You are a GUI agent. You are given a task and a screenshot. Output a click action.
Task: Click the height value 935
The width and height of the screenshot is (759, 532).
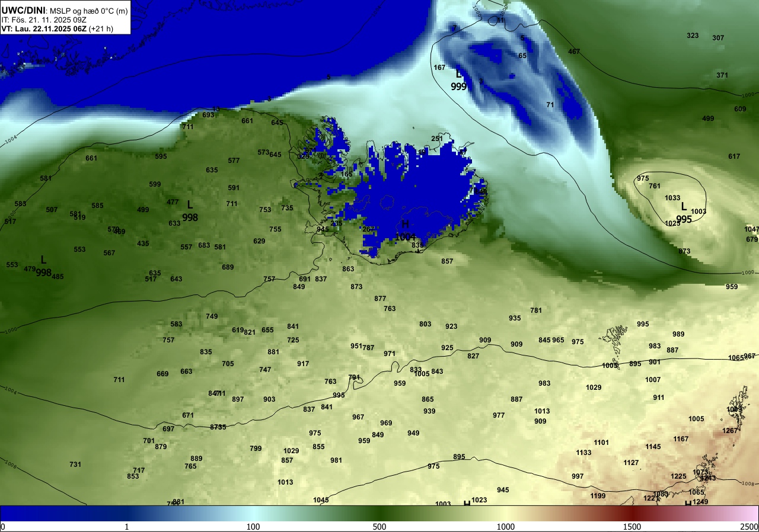pos(515,318)
